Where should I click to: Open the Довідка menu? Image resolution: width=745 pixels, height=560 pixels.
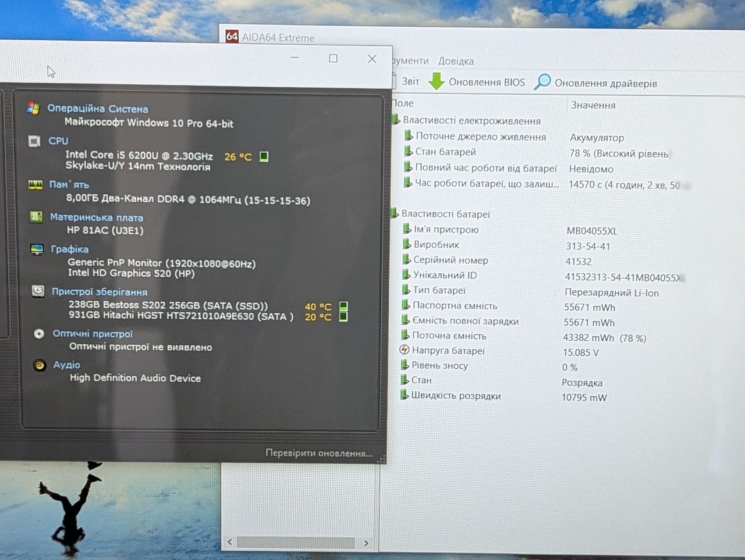456,61
